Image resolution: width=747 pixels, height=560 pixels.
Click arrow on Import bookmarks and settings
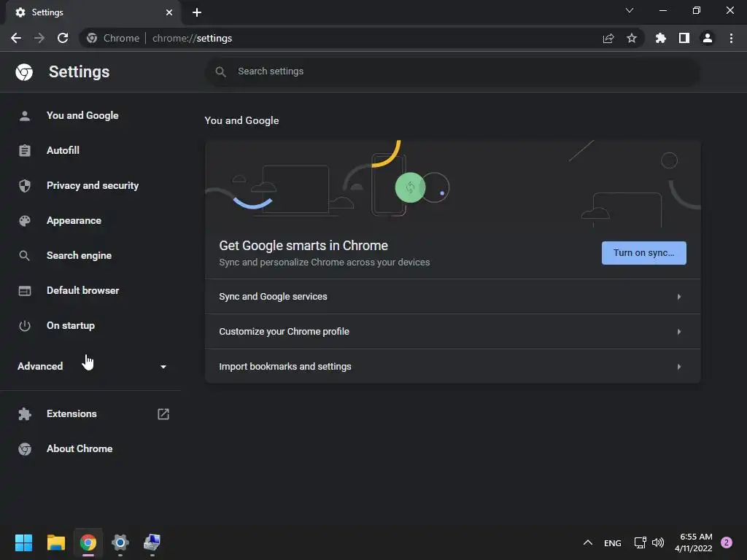coord(679,367)
